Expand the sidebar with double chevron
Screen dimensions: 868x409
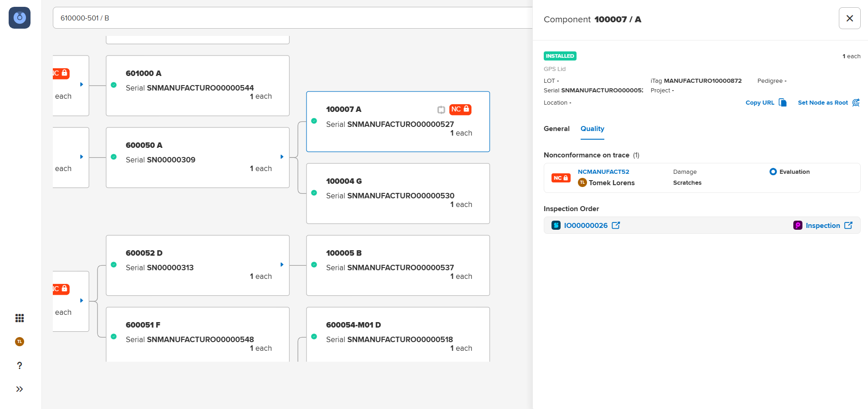click(20, 389)
